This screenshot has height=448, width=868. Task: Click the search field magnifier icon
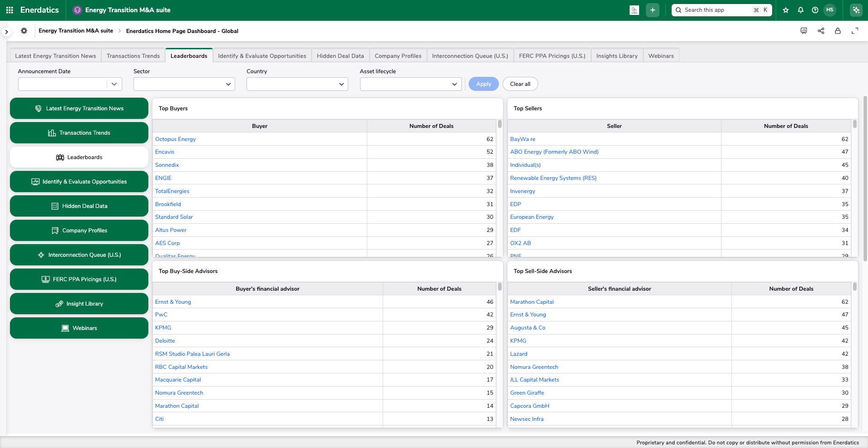pos(678,10)
